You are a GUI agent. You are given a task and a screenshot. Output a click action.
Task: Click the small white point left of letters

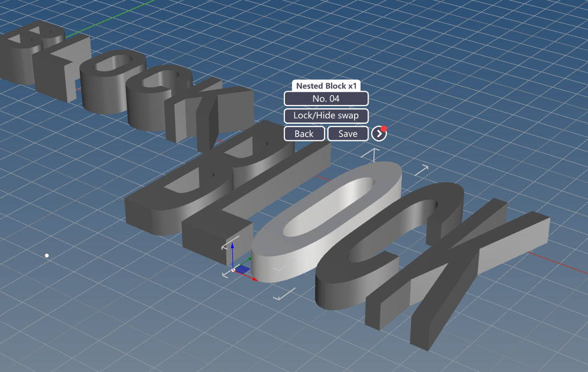tap(47, 256)
